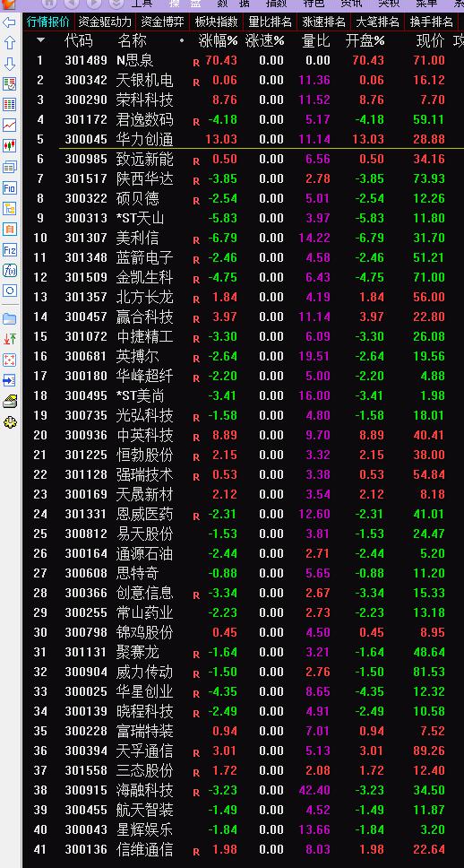The image size is (464, 868).
Task: Click the left back-arrow sidebar icon
Action: pos(9,22)
